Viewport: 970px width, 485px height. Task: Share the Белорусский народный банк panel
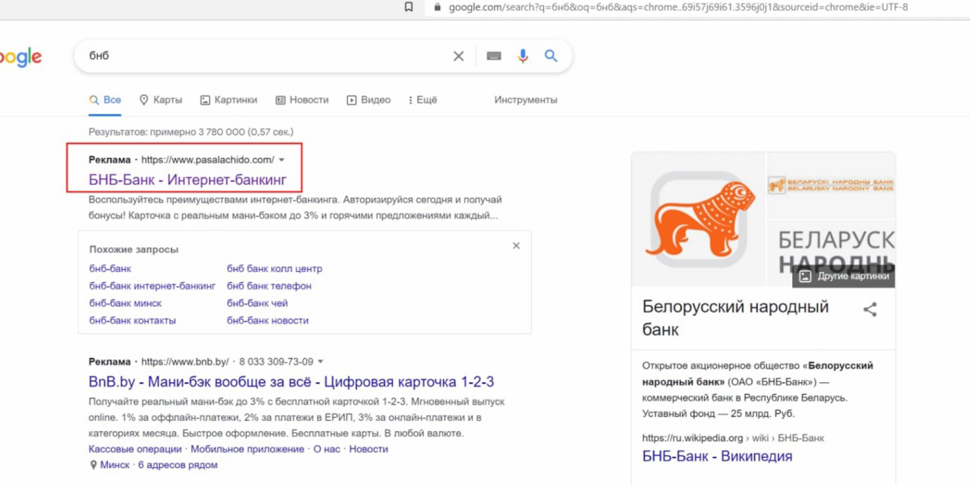pyautogui.click(x=870, y=310)
